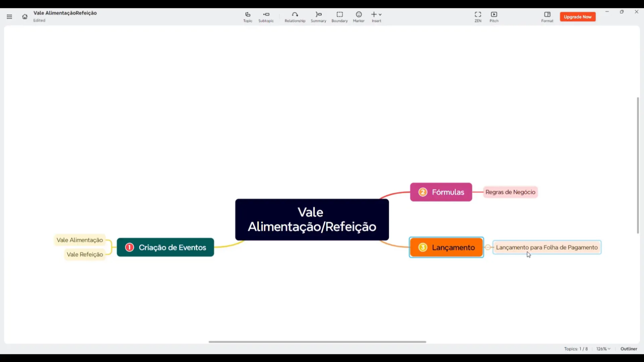Viewport: 644px width, 362px height.
Task: Open the Marker smiley icon
Action: pos(359,15)
